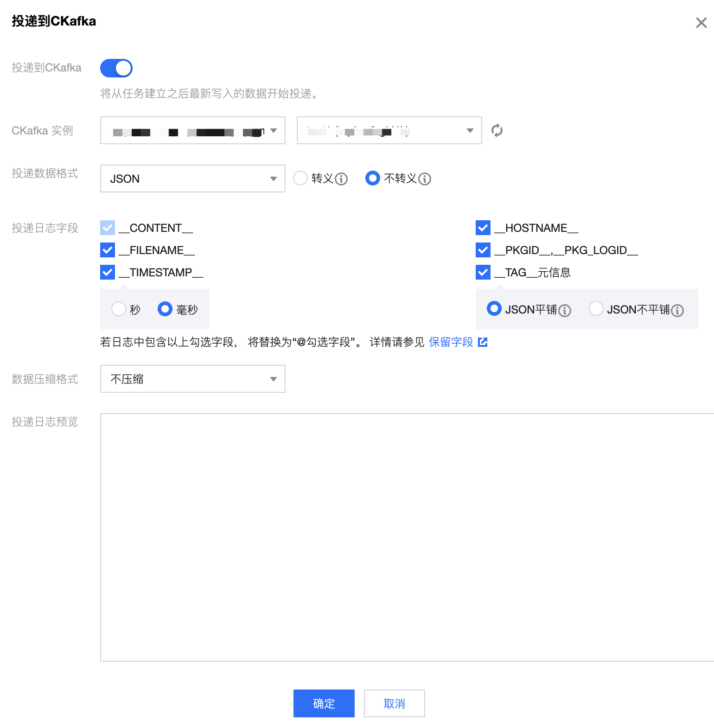Uncheck the __HOSTNAME__ checkbox
Image resolution: width=714 pixels, height=728 pixels.
(483, 228)
